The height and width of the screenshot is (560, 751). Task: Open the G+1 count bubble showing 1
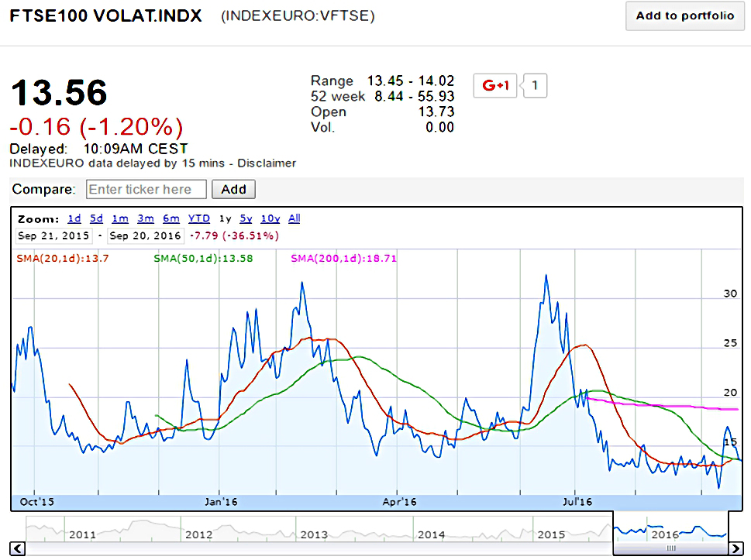(535, 86)
